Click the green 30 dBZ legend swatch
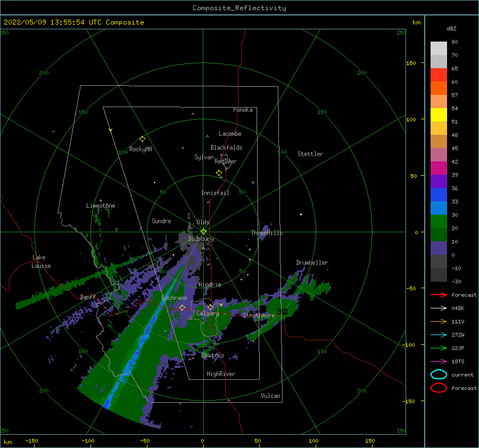Viewport: 479px width, 448px height. click(439, 221)
